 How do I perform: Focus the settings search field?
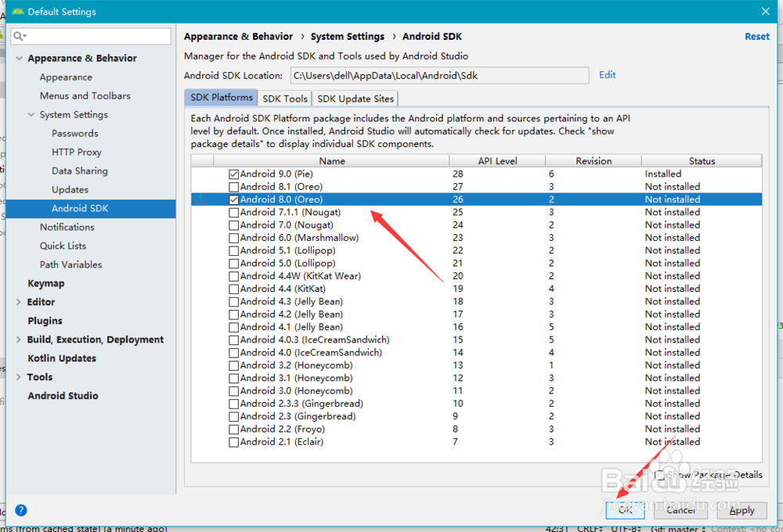pyautogui.click(x=91, y=36)
